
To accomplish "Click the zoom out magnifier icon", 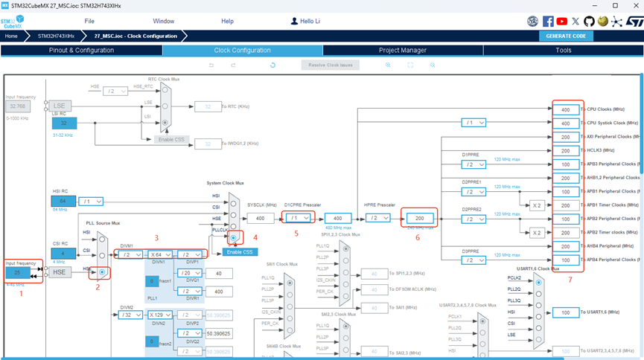I will point(433,65).
